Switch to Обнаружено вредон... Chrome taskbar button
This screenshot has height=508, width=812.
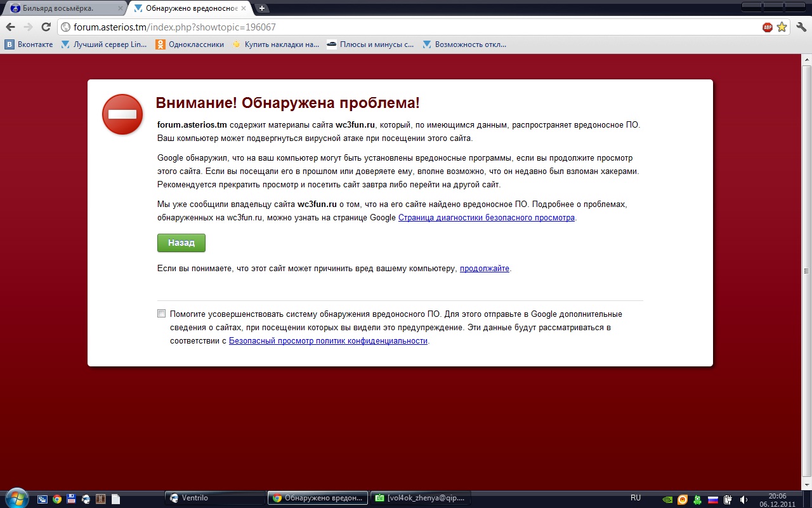point(318,498)
